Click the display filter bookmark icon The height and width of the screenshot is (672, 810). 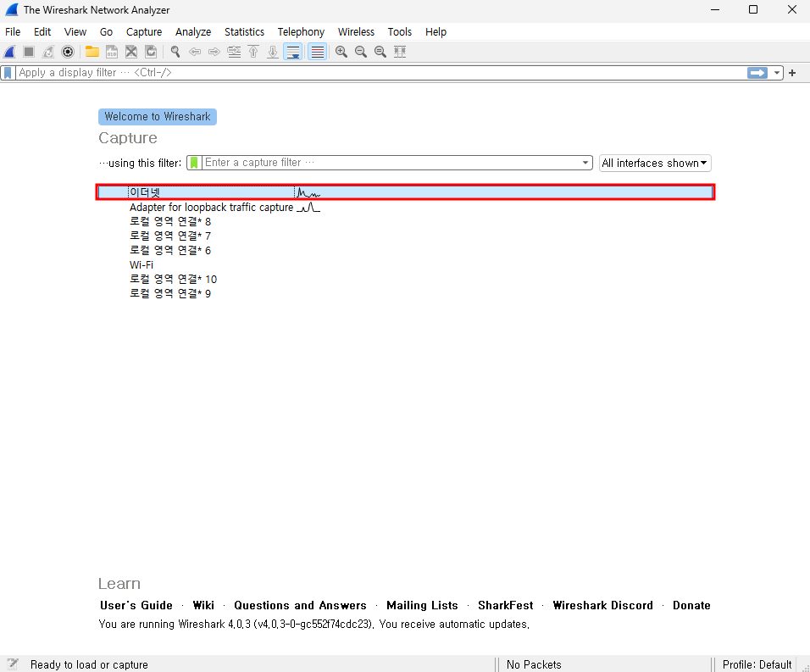pos(8,73)
